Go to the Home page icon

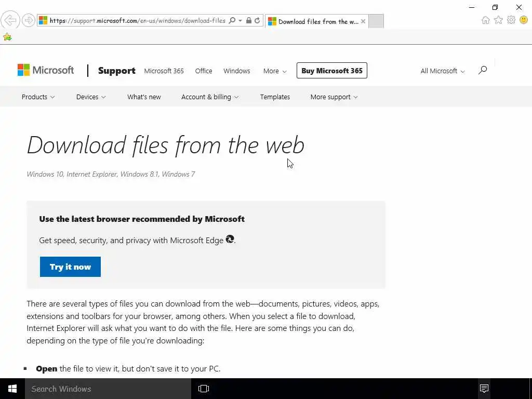pos(486,20)
